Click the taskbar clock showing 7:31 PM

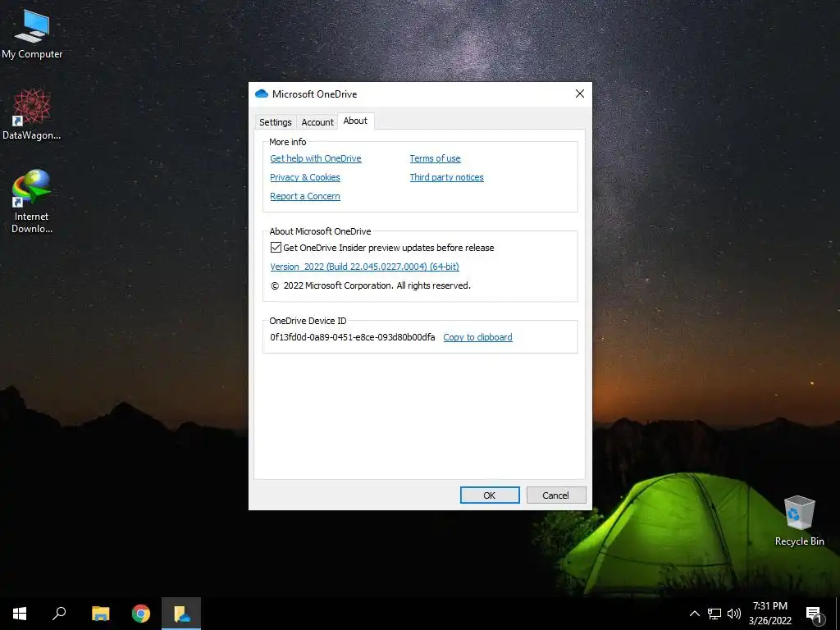(769, 614)
